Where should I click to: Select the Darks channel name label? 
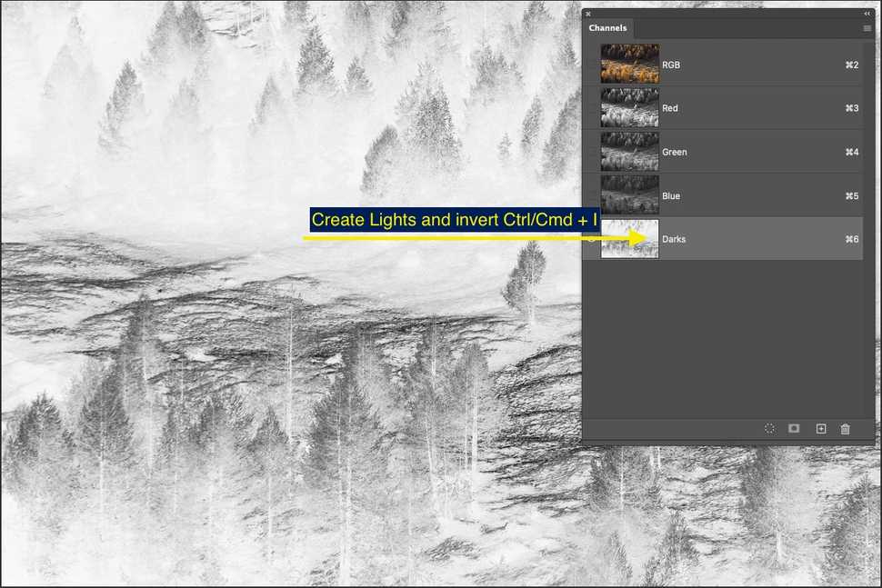(674, 239)
